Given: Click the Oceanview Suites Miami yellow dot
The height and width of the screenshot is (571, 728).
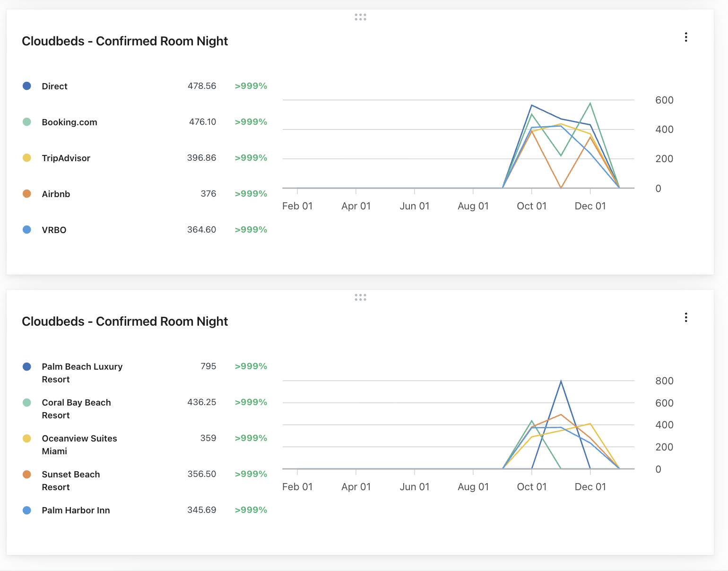Looking at the screenshot, I should [27, 439].
